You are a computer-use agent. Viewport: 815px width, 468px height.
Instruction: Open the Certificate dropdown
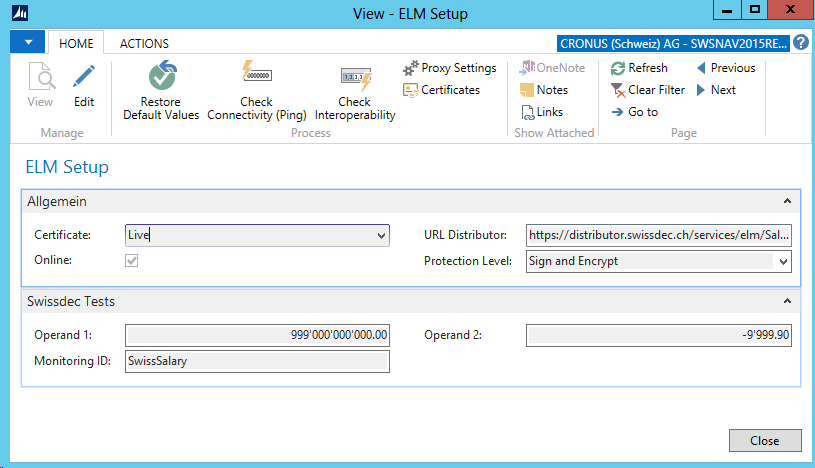click(x=381, y=236)
